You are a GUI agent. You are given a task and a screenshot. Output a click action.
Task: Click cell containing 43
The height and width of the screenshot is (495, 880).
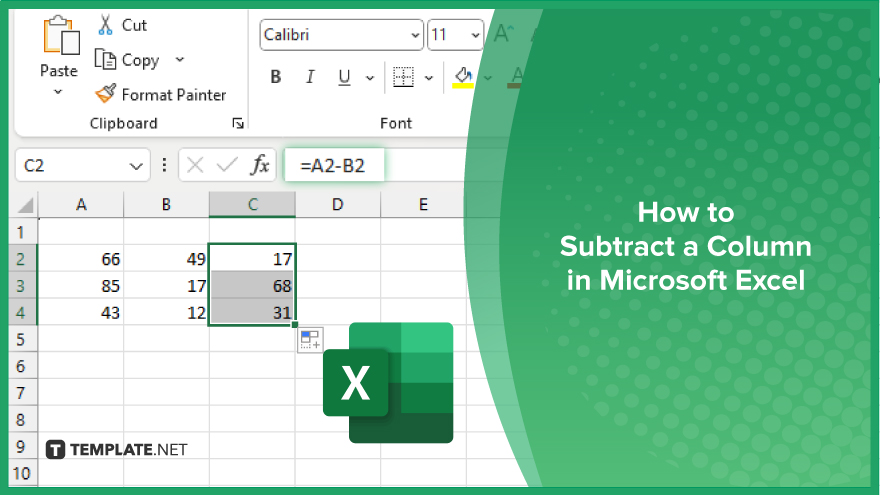tap(81, 312)
